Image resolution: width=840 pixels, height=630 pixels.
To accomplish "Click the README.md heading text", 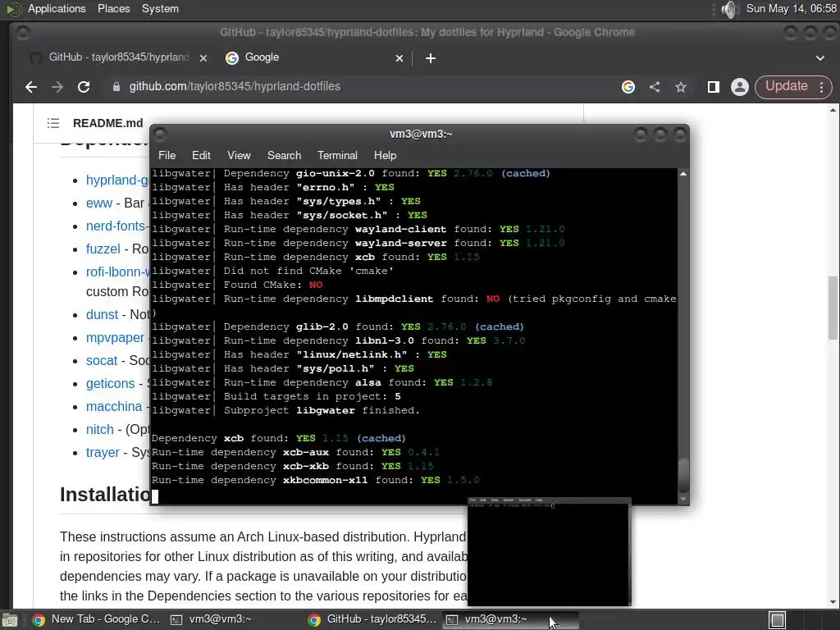I will pos(107,123).
